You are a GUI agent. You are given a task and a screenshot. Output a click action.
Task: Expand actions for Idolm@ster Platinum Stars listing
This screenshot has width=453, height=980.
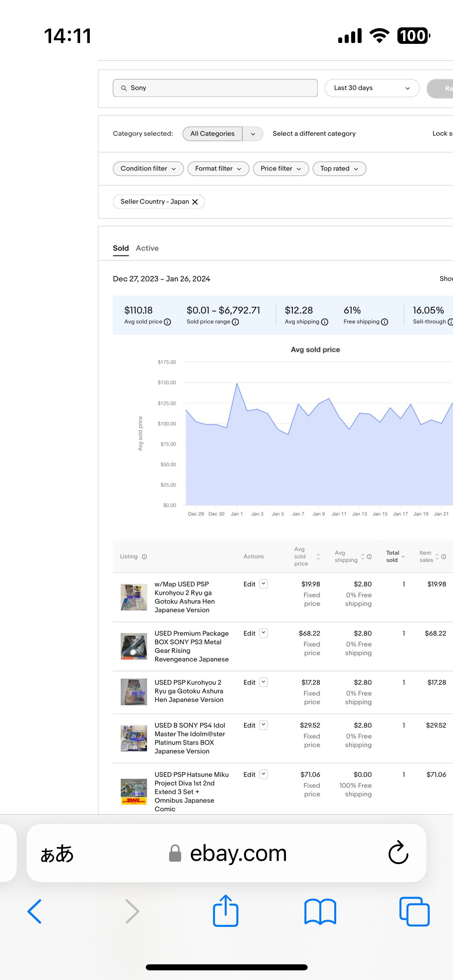pos(263,725)
